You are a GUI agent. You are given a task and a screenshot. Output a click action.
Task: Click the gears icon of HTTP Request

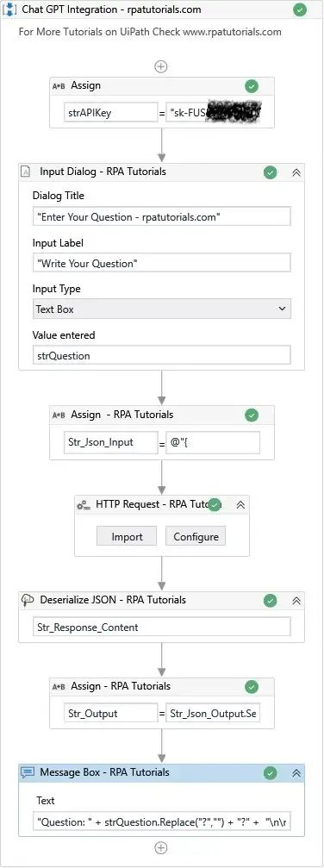click(84, 505)
